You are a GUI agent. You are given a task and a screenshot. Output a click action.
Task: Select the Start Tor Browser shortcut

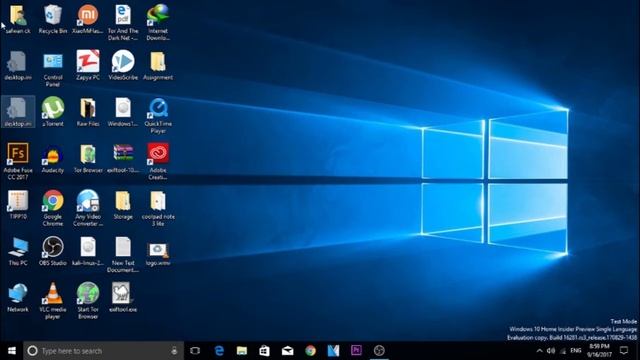[x=88, y=301]
